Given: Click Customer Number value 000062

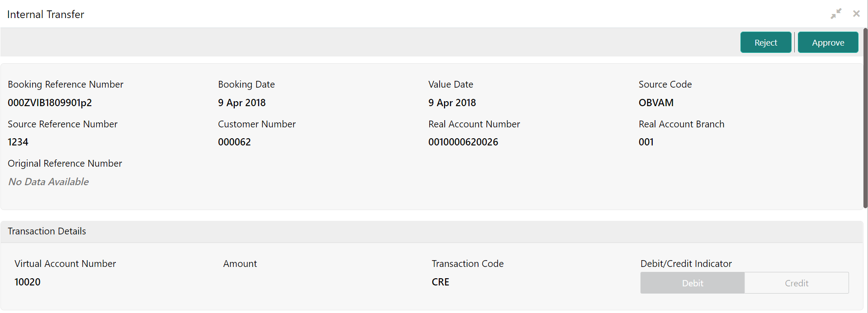Looking at the screenshot, I should [234, 142].
